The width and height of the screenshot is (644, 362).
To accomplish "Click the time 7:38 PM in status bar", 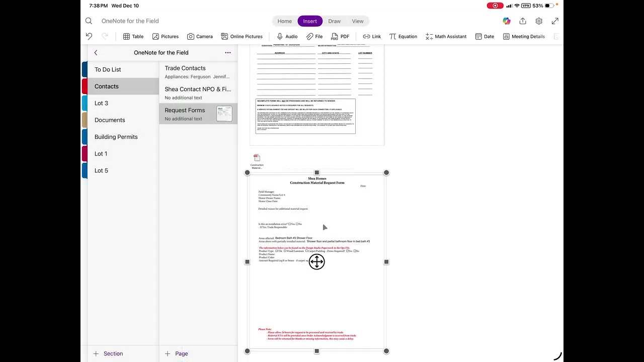I will 99,6.
